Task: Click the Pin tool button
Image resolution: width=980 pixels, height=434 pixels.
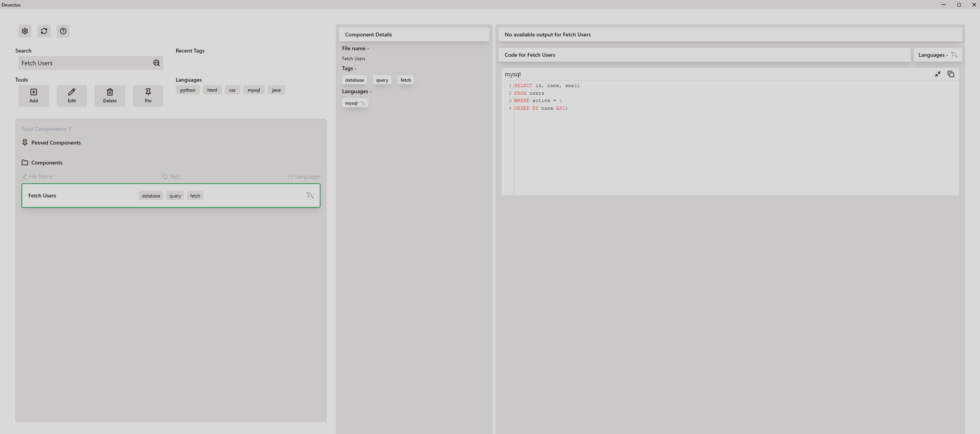Action: coord(148,95)
